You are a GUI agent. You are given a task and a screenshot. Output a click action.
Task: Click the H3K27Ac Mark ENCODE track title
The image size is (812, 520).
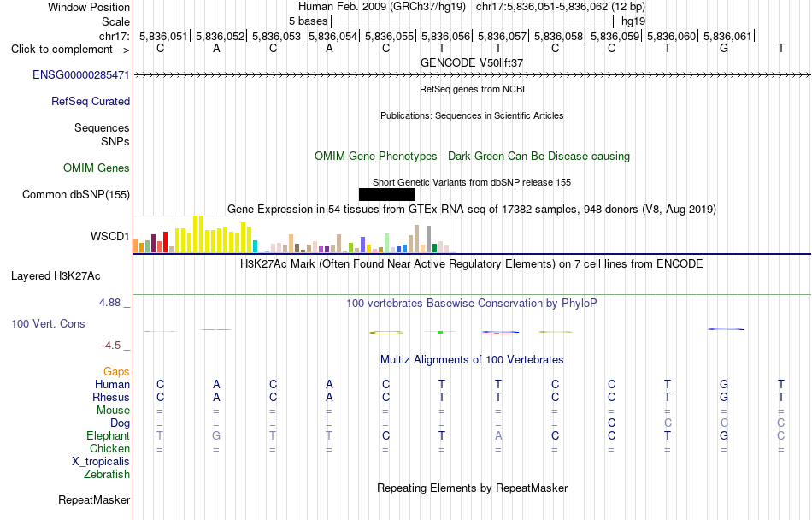pyautogui.click(x=472, y=264)
